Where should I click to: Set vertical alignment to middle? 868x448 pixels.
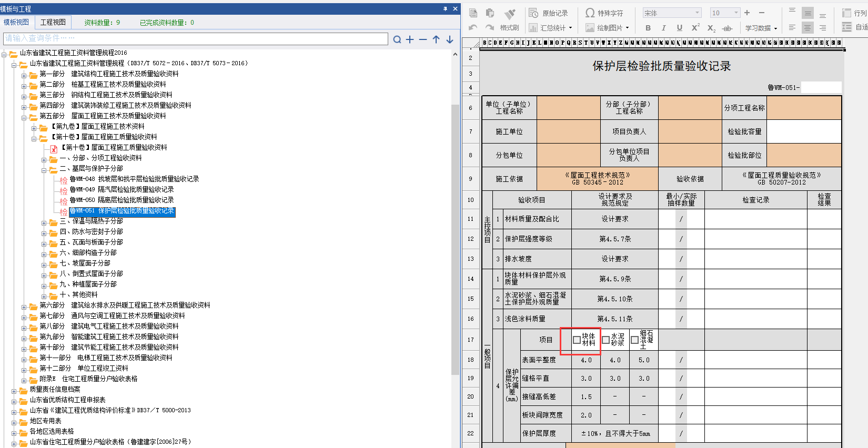coord(808,13)
